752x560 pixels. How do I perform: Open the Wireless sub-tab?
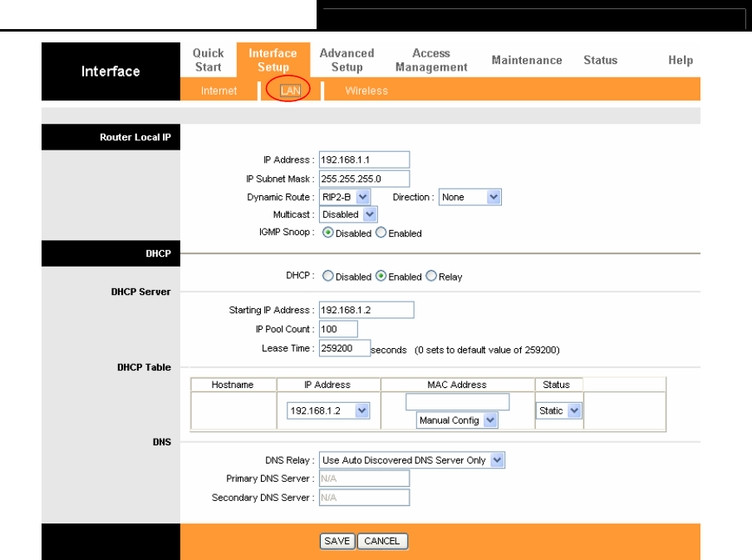pos(366,91)
